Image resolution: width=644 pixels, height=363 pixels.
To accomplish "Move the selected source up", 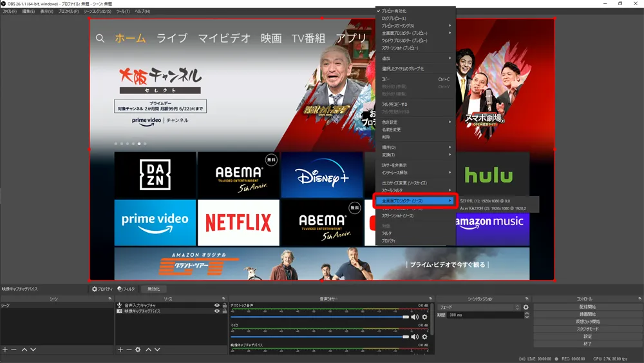I will click(x=148, y=349).
